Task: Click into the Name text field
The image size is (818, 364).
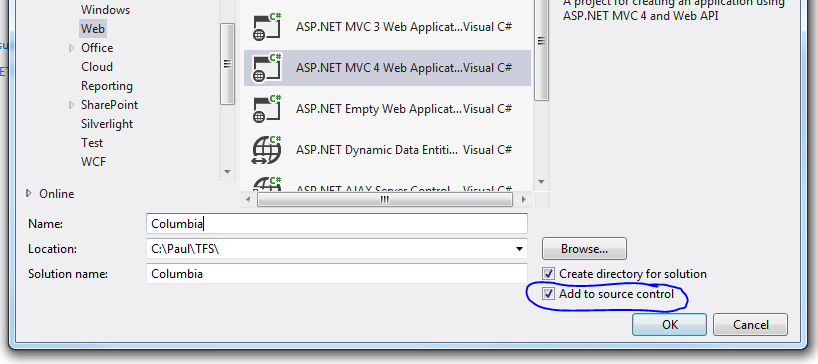Action: pos(337,224)
